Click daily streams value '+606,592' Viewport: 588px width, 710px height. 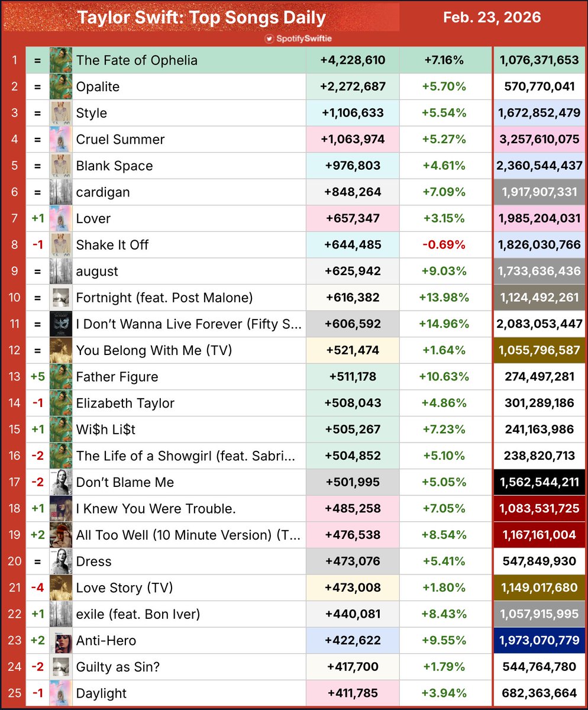(x=353, y=324)
